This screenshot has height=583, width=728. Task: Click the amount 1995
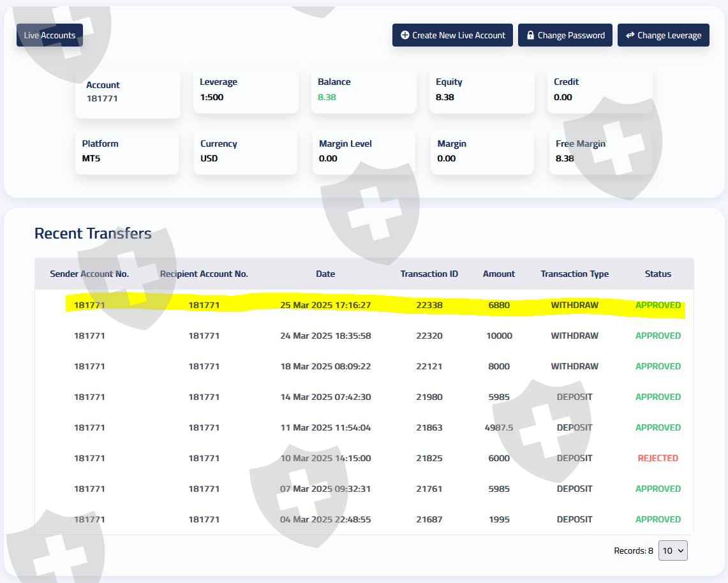(x=499, y=519)
